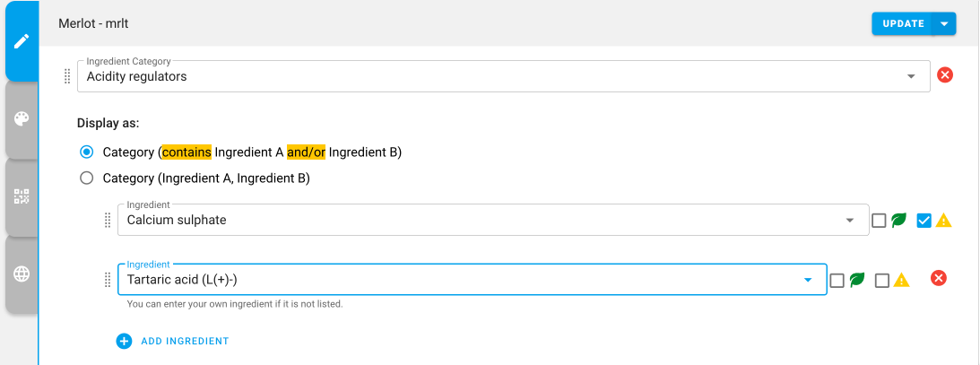Check the green leaf box for Tartaric acid
This screenshot has width=980, height=365.
pyautogui.click(x=837, y=281)
